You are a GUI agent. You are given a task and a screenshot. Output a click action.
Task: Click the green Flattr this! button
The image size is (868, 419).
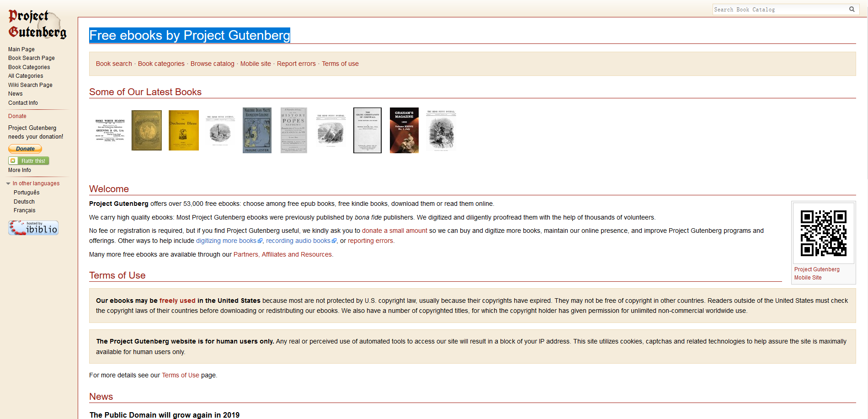pyautogui.click(x=29, y=161)
